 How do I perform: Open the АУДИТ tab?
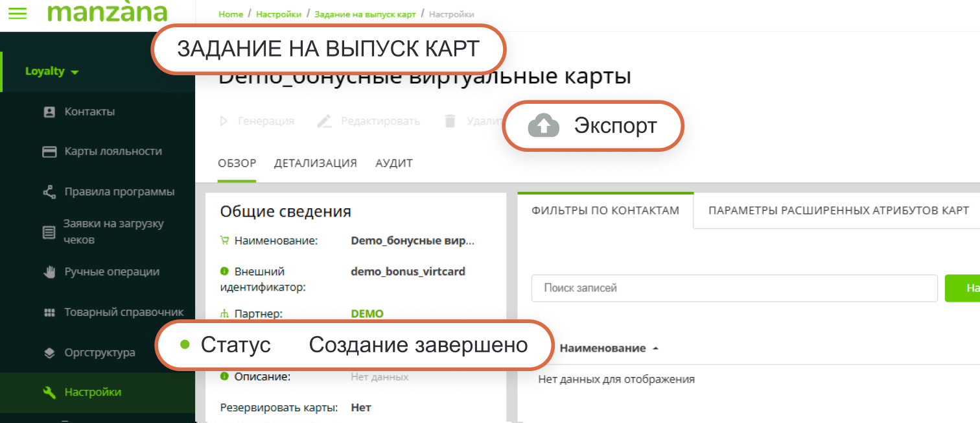(x=394, y=163)
